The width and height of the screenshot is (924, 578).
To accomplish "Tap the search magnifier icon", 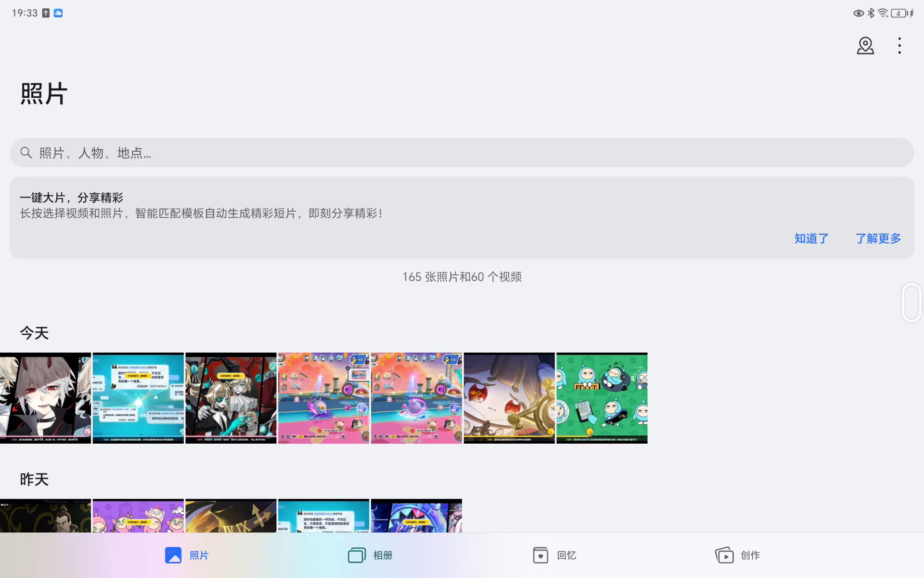I will coord(26,153).
